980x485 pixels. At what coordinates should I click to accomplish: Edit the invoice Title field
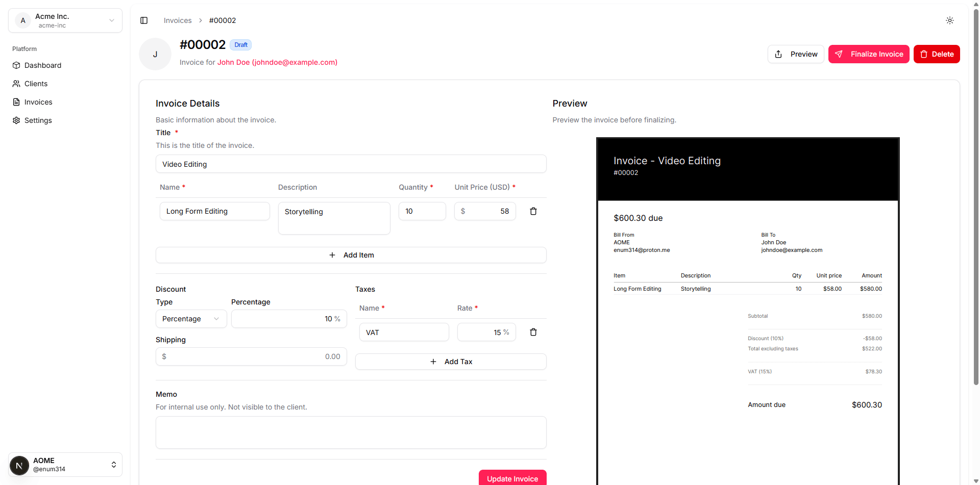click(x=351, y=164)
